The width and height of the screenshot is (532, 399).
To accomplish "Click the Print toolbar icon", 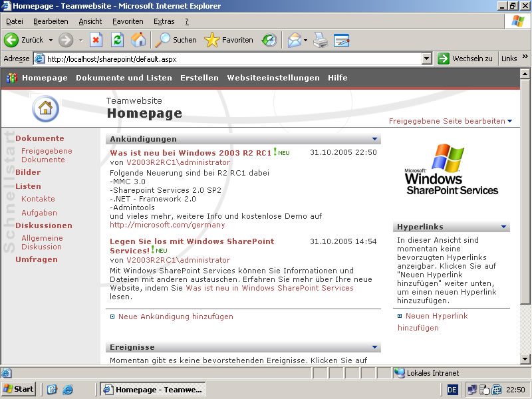I will (x=321, y=40).
